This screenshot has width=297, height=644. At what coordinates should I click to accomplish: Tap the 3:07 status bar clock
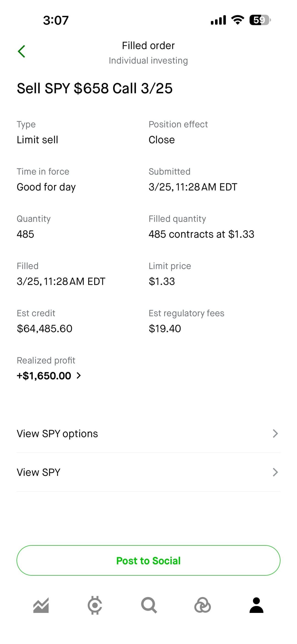coord(56,20)
